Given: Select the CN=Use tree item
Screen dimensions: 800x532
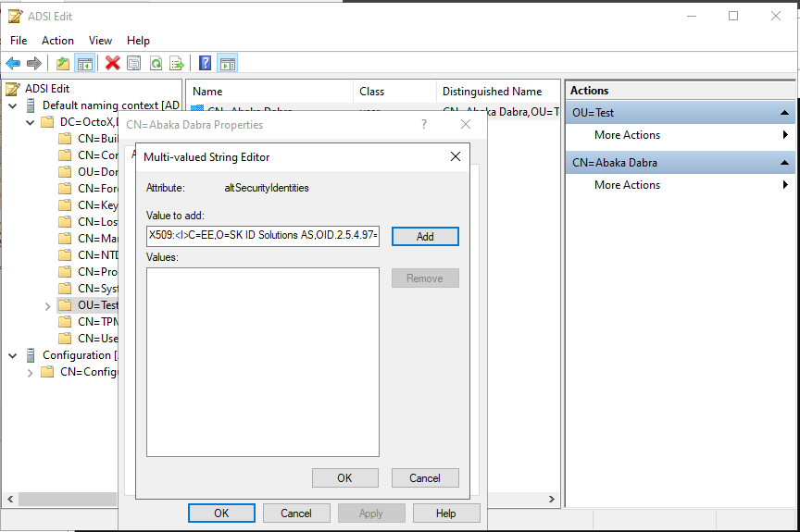Looking at the screenshot, I should pyautogui.click(x=98, y=339).
